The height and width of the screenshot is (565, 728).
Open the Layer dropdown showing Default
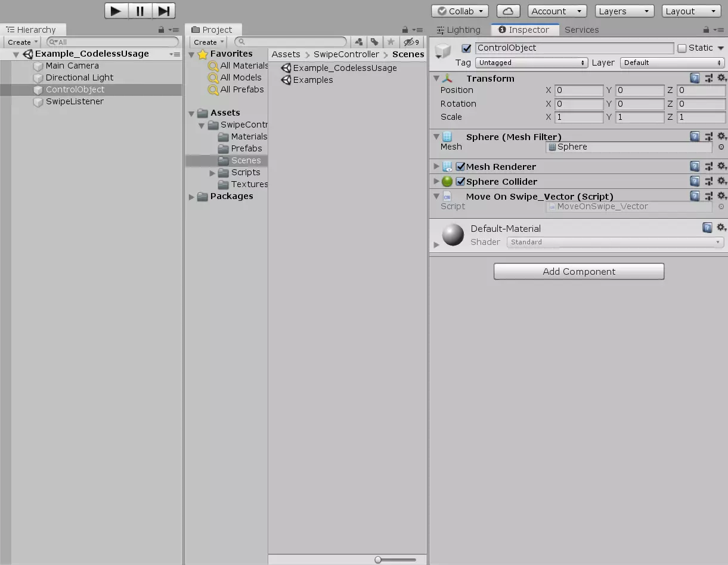point(673,63)
